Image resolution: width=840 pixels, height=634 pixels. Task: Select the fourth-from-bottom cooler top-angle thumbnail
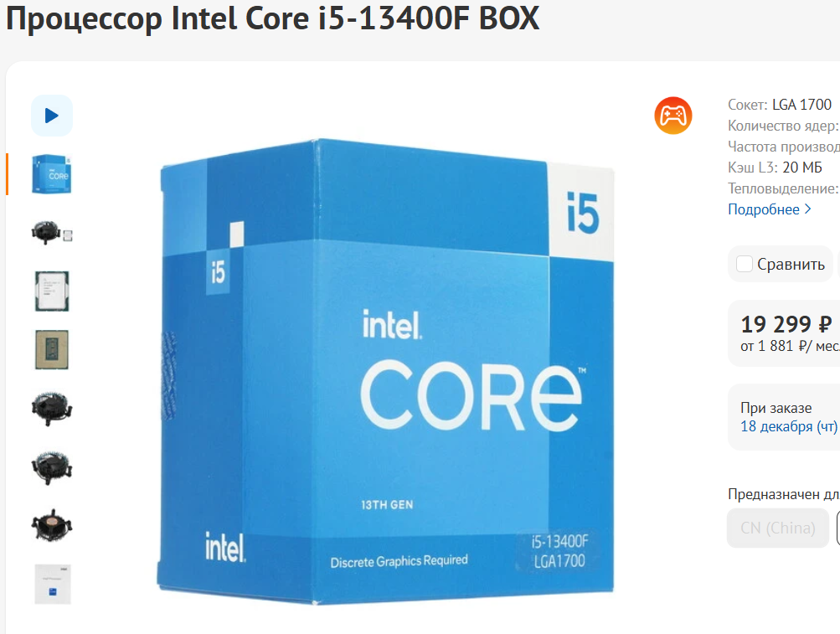click(51, 409)
